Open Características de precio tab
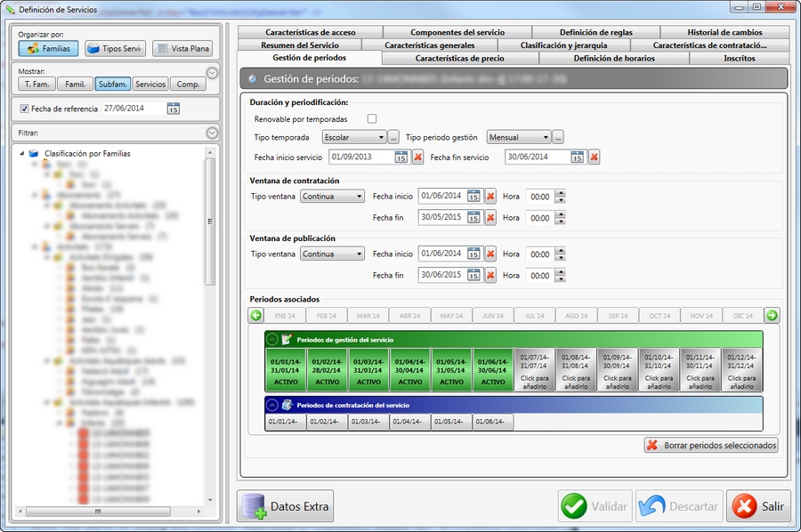The width and height of the screenshot is (801, 532). (460, 58)
